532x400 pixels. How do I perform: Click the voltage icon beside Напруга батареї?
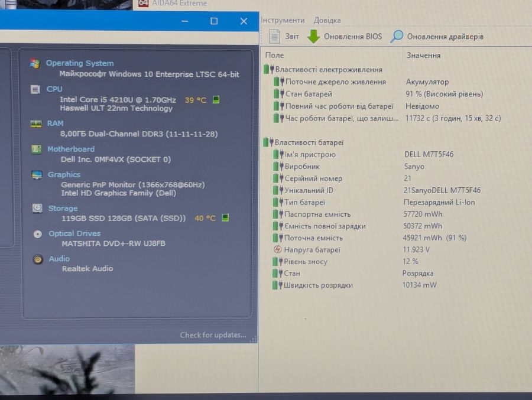pos(278,250)
